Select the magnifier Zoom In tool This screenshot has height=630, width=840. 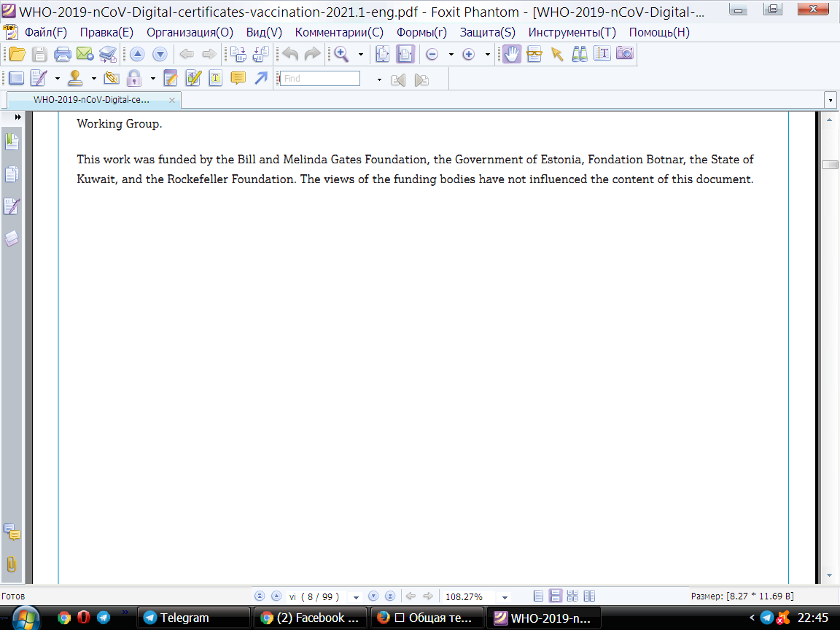(341, 54)
